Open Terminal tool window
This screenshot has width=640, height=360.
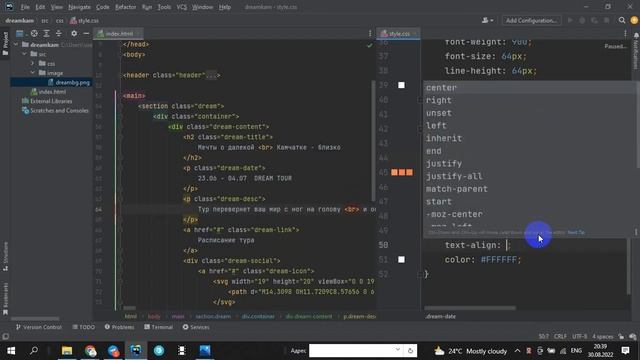tap(158, 327)
